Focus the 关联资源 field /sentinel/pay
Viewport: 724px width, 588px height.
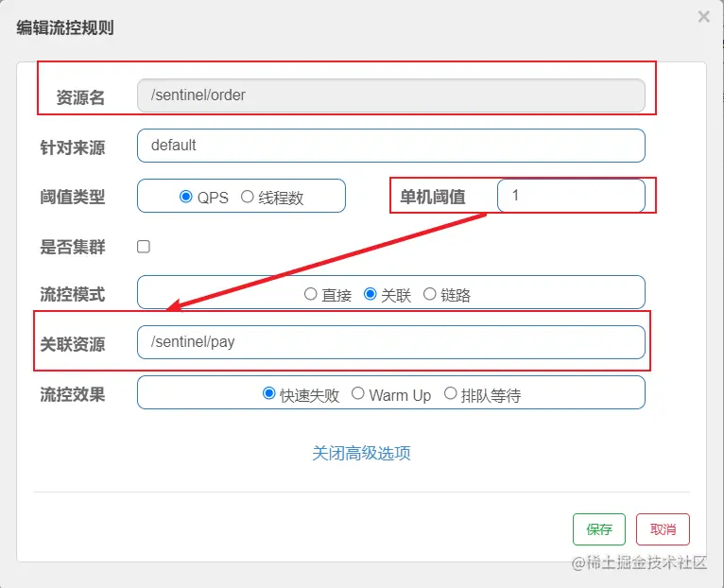[x=391, y=342]
